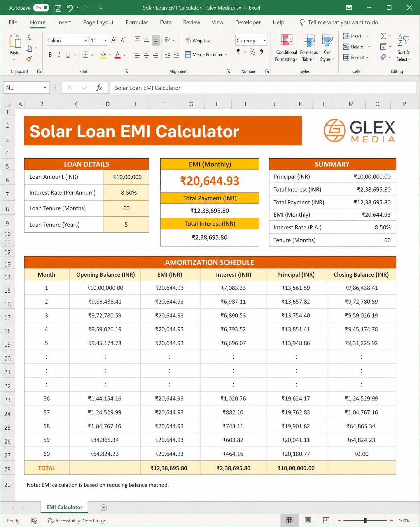Click the Clear eraser icon
Viewport: 420px width, 527px height.
pos(383,57)
